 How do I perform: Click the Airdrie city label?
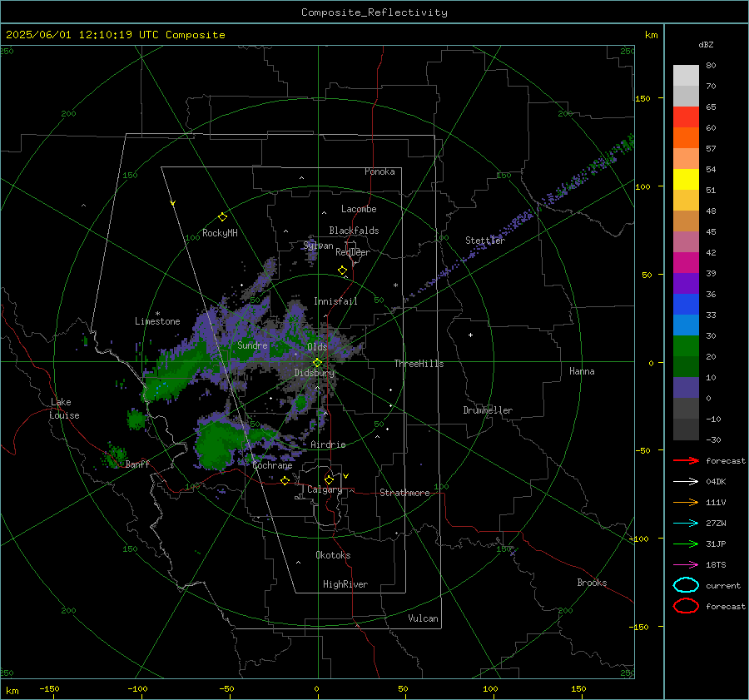point(328,444)
